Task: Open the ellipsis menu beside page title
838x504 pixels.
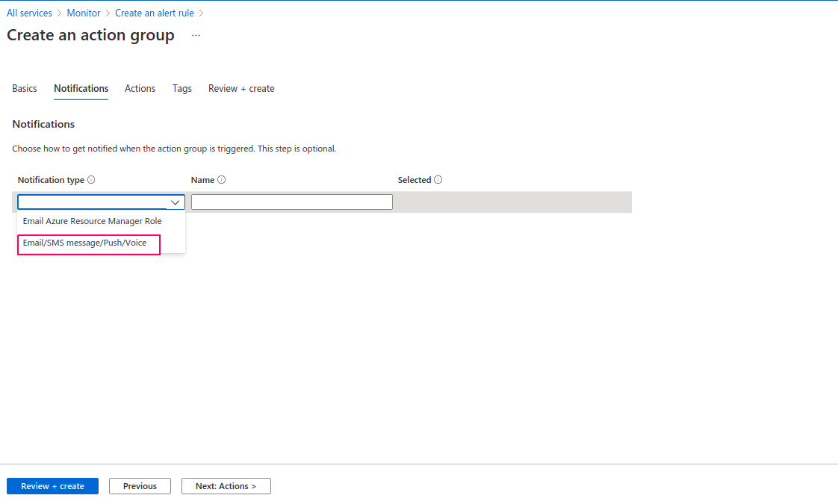Action: [x=196, y=35]
